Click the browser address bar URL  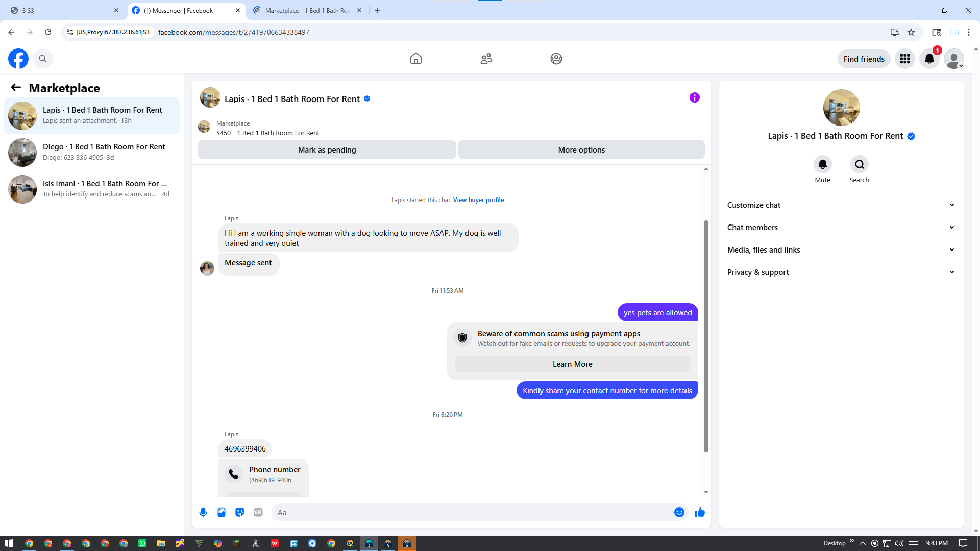pos(234,32)
